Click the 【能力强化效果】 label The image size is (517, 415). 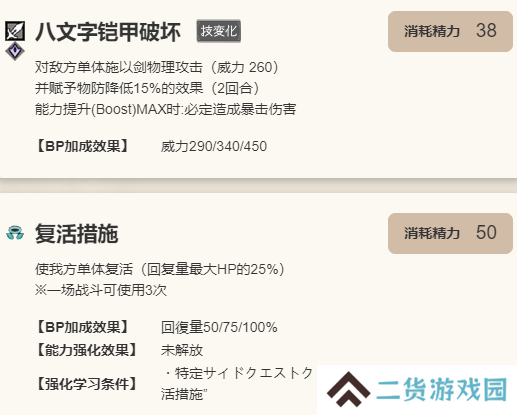[87, 350]
